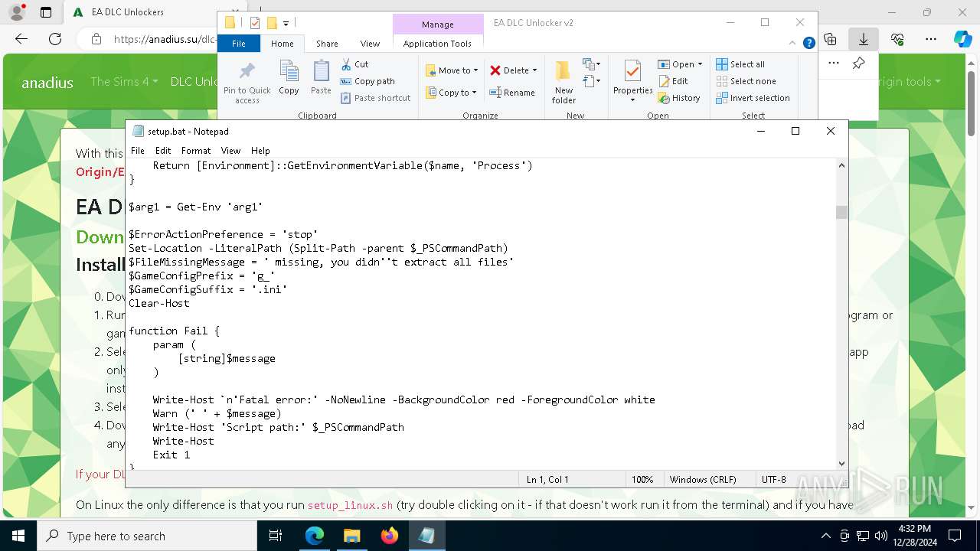The width and height of the screenshot is (980, 551).
Task: Launch Firefox from taskbar
Action: (x=389, y=536)
